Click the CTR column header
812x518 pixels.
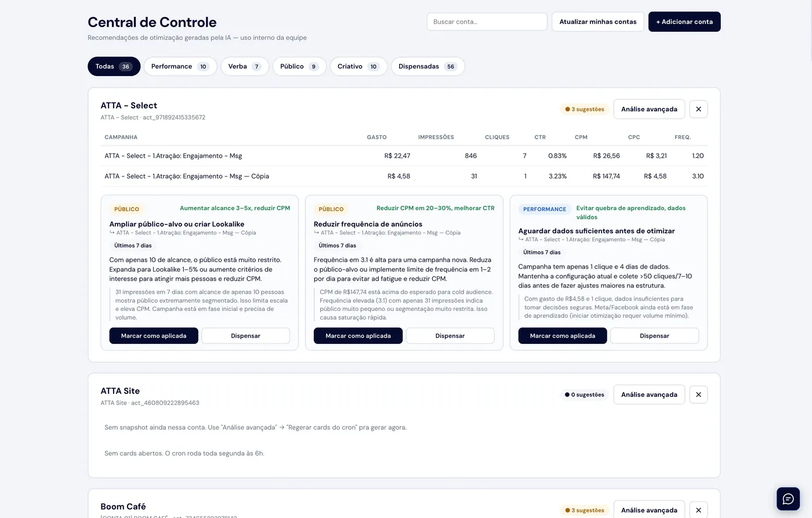pos(540,137)
